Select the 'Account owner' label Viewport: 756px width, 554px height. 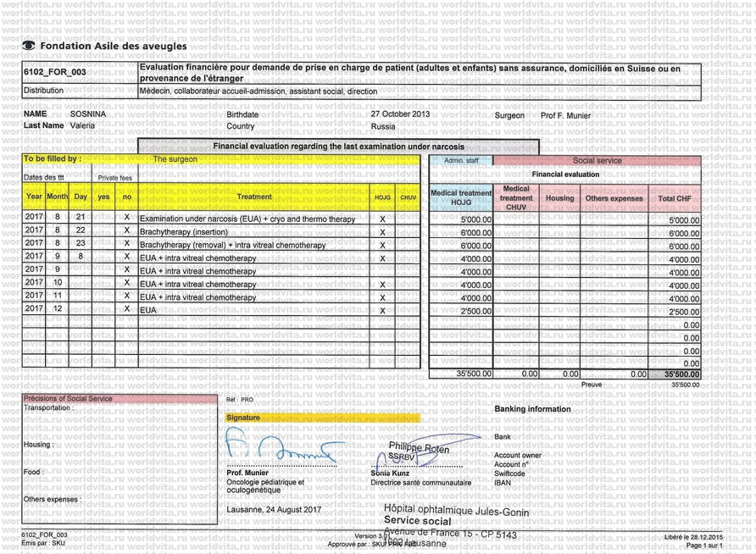(x=517, y=455)
